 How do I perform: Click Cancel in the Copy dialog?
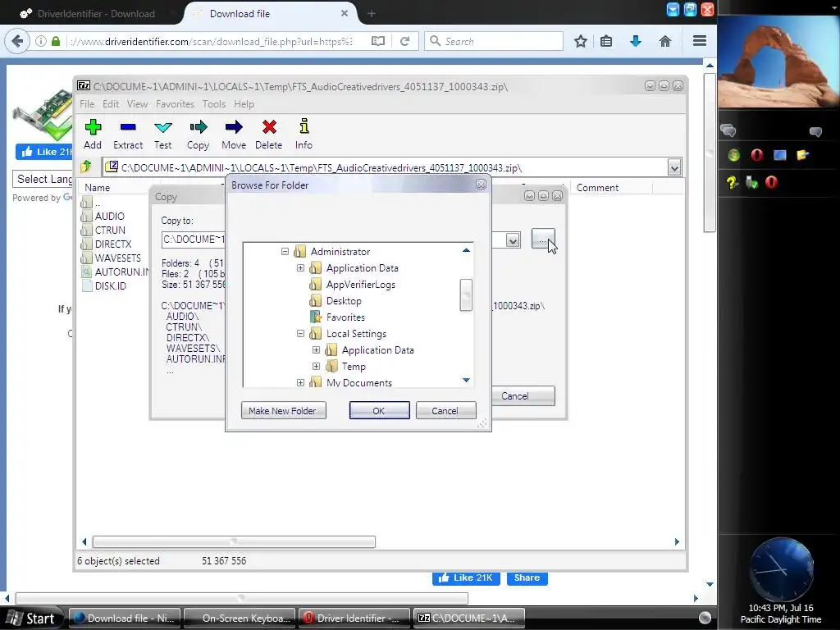tap(522, 396)
